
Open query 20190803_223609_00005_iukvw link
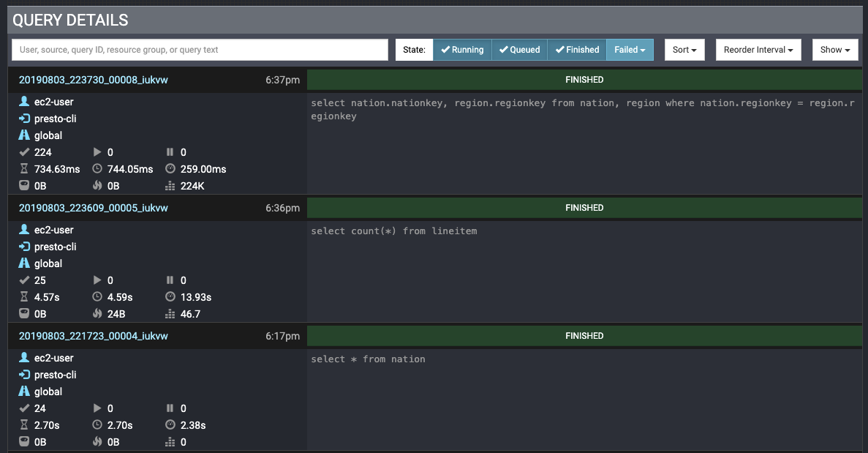[x=94, y=208]
